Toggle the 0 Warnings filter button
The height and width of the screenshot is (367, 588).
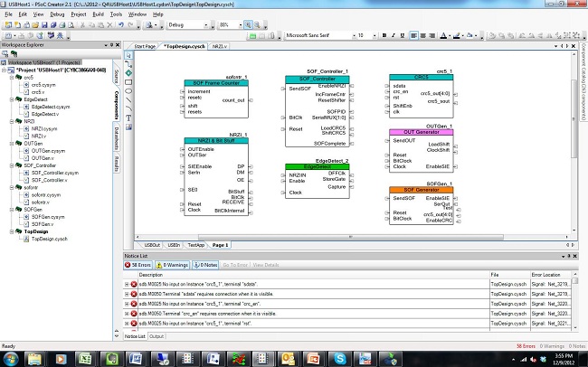coord(172,265)
